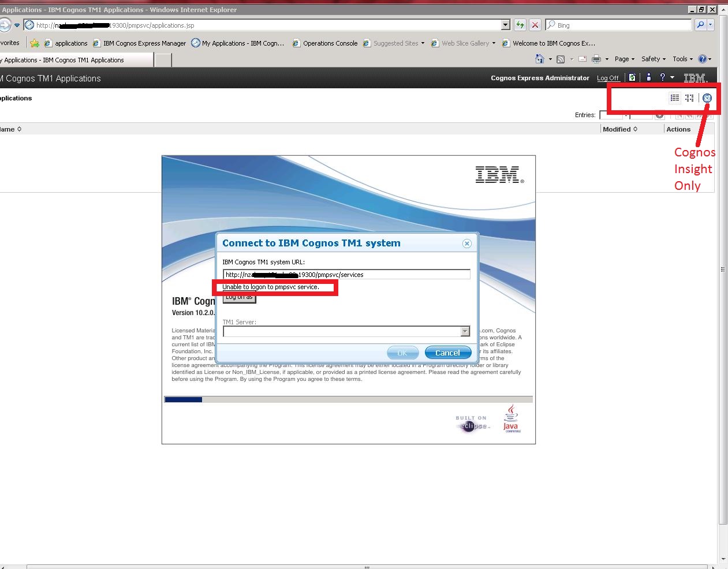728x569 pixels.
Task: Restore the Internet Explorer window
Action: tap(701, 9)
